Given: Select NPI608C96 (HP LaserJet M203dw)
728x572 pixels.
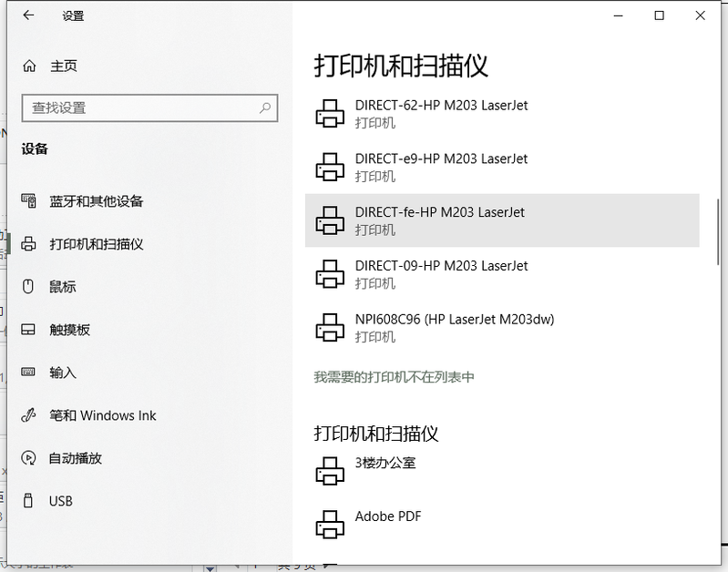Looking at the screenshot, I should coord(502,327).
